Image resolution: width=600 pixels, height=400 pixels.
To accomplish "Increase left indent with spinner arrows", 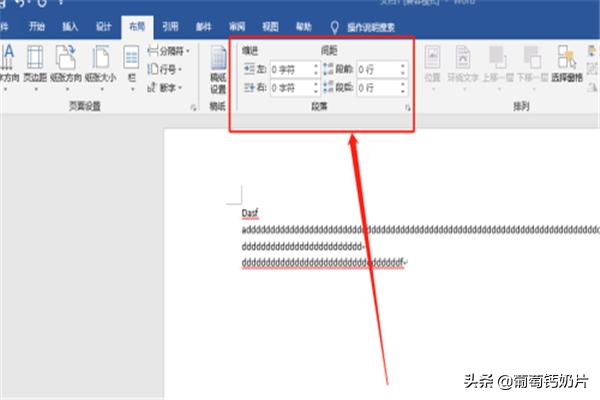I will [316, 65].
